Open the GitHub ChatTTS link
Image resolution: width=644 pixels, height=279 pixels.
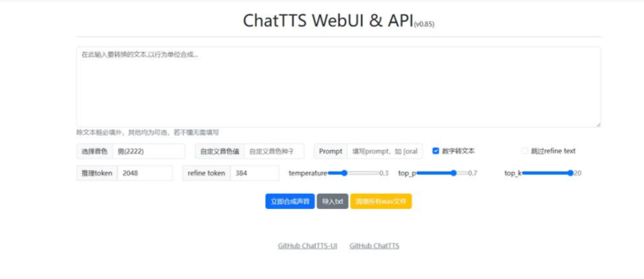coord(375,245)
